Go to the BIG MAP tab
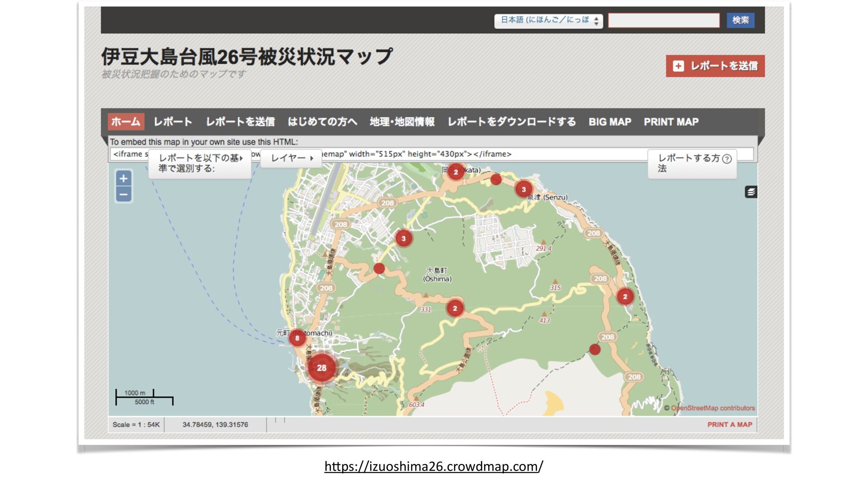Image resolution: width=868 pixels, height=488 pixels. click(x=609, y=122)
